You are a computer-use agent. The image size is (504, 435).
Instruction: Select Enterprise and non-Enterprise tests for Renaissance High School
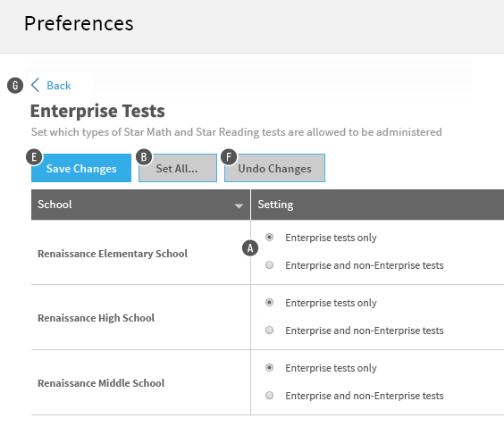(x=269, y=330)
